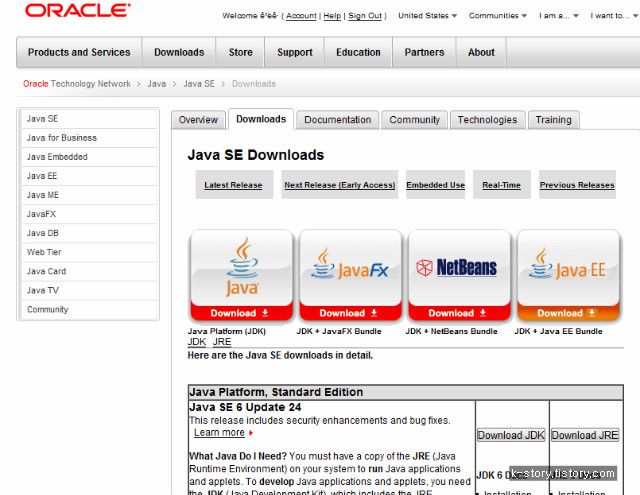Screen dimensions: 640x495
Task: Select the Downloads tab
Action: click(261, 119)
